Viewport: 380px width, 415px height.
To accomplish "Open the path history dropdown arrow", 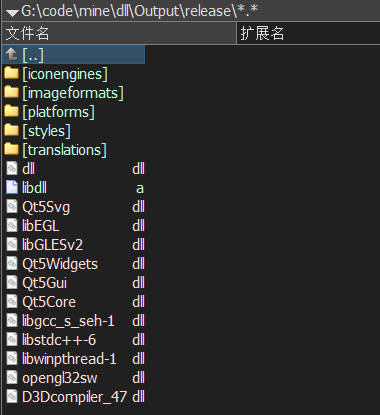I will point(13,13).
